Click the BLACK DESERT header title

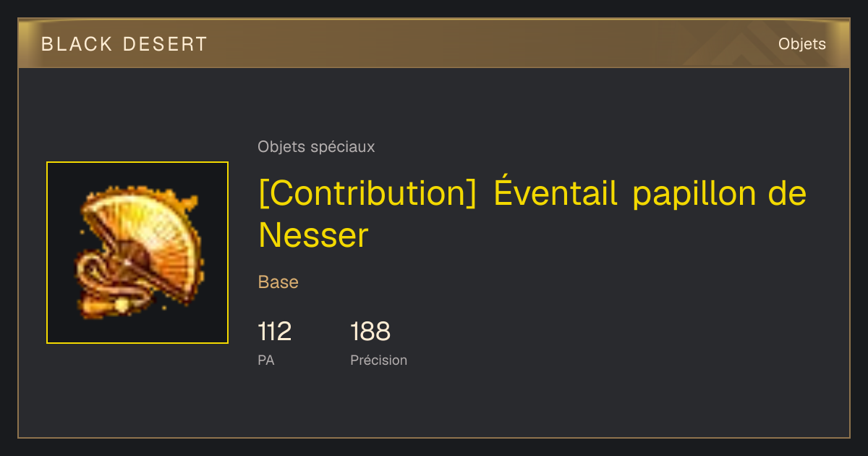[124, 44]
